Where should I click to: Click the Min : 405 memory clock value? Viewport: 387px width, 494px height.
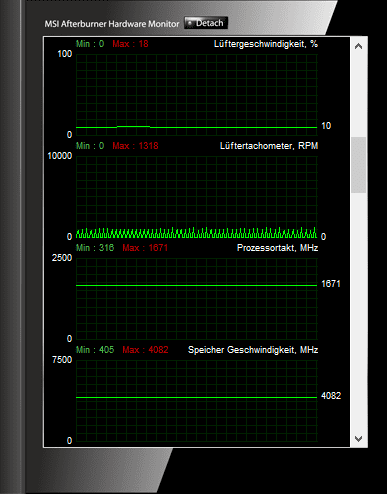click(x=95, y=350)
